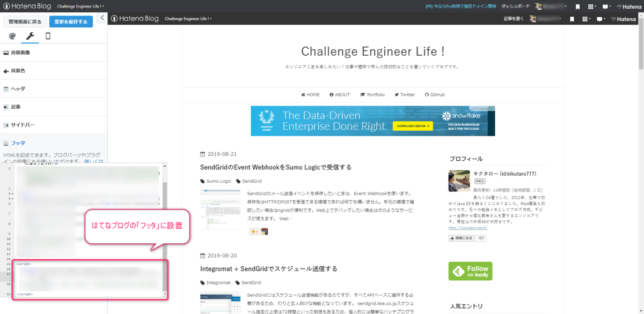The image size is (644, 314).
Task: Click Hatena Blog logo in the preview header
Action: (135, 18)
